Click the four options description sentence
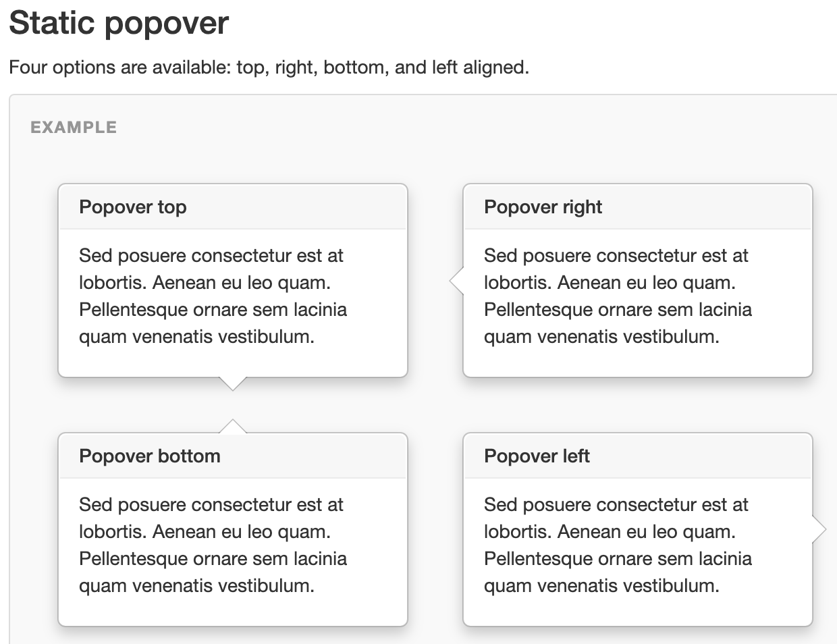The image size is (837, 644). point(269,68)
